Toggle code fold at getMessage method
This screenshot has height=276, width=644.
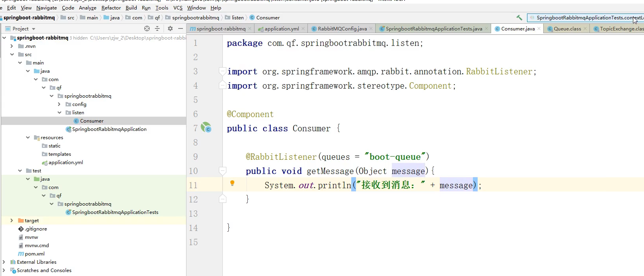(x=222, y=171)
